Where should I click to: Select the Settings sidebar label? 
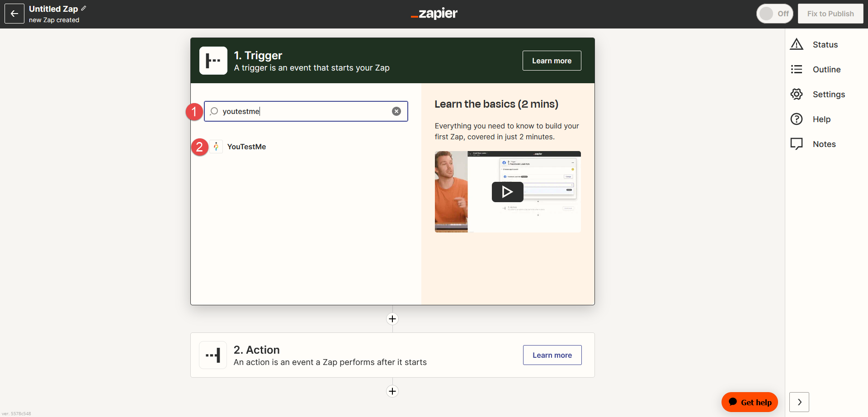[x=829, y=94]
